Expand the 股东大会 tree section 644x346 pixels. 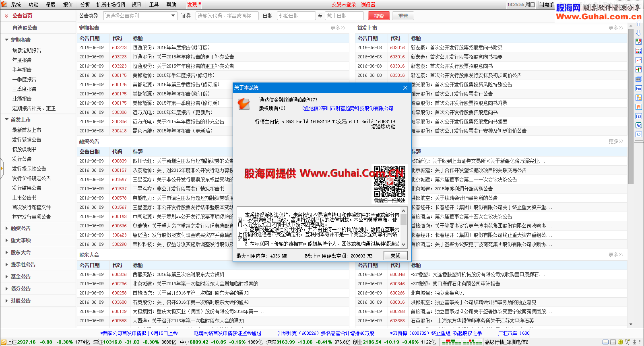(6, 252)
